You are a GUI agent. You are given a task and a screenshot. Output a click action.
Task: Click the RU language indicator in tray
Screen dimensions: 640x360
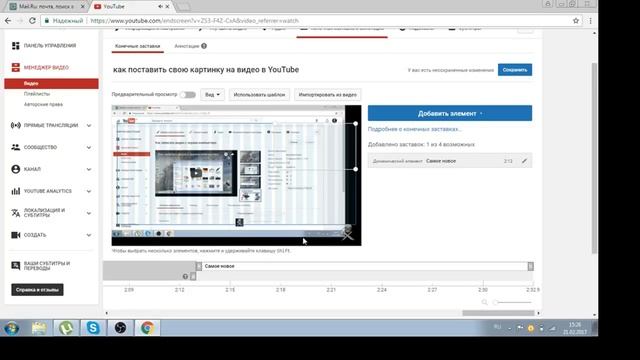point(497,327)
